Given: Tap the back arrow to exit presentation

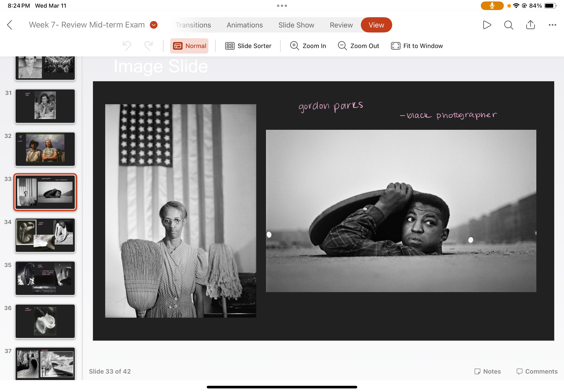Looking at the screenshot, I should (10, 25).
